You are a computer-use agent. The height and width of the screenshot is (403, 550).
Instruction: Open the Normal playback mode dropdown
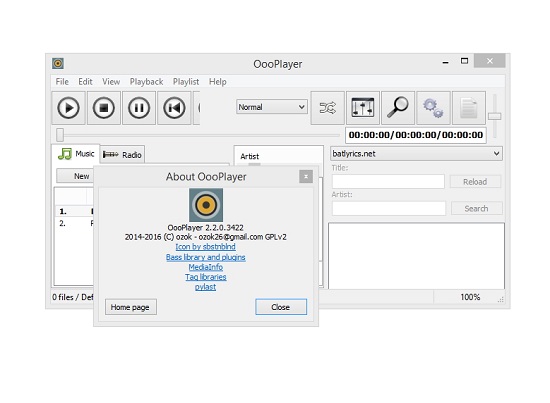272,107
